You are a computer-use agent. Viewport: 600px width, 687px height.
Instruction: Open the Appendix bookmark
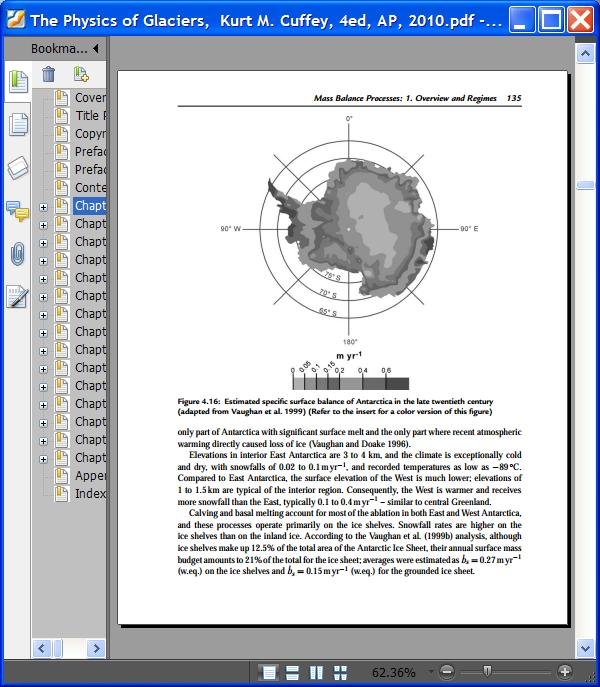90,475
